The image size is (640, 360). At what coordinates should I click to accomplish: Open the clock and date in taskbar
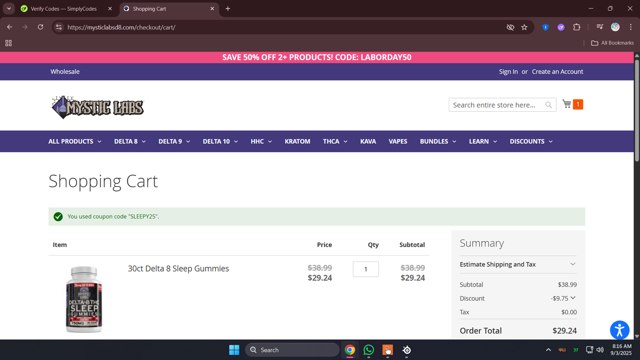click(621, 350)
